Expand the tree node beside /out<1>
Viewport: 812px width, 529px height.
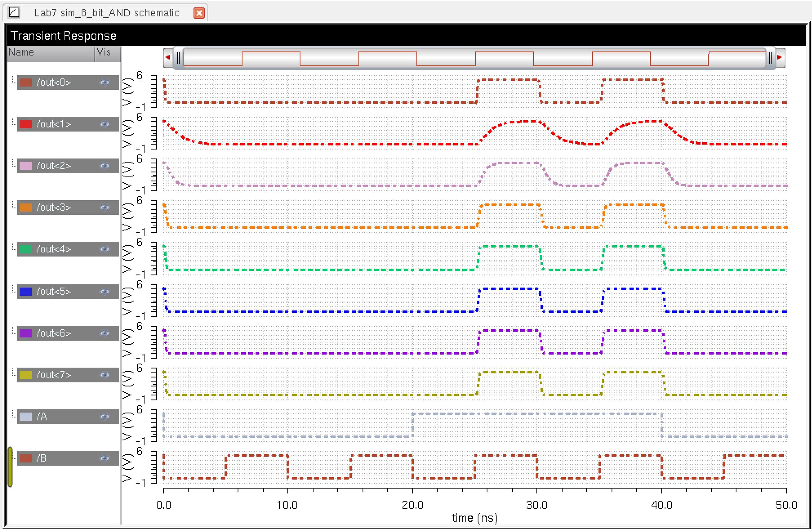click(14, 121)
